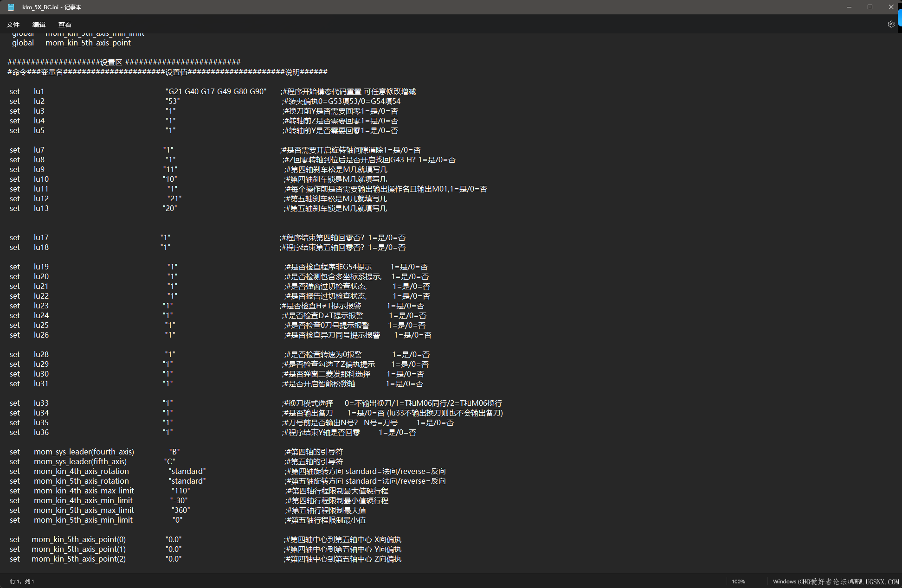
Task: Click the "360" 5th axis max limit value
Action: click(x=180, y=510)
